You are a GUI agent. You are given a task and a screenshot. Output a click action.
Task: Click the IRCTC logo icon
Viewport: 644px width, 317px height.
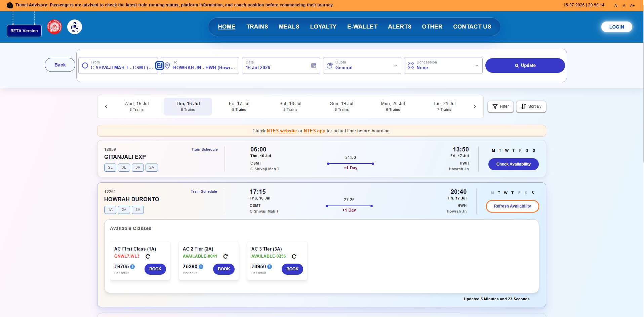point(75,27)
